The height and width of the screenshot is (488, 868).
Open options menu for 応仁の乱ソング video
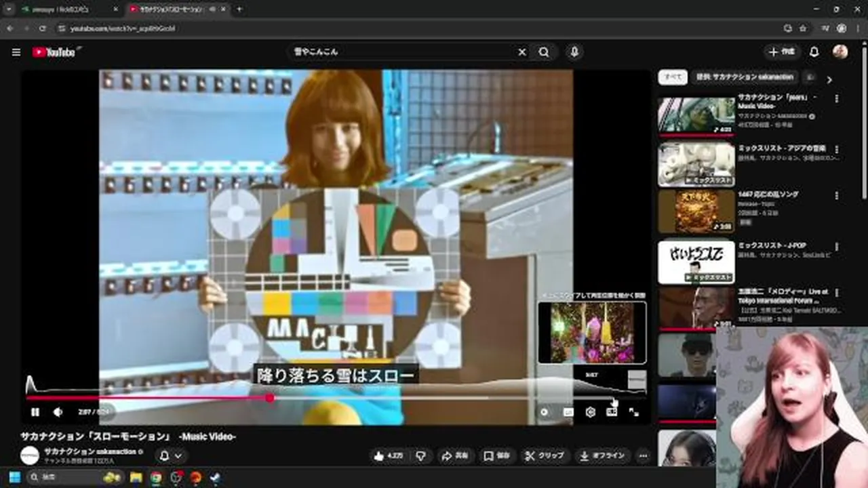pyautogui.click(x=836, y=195)
